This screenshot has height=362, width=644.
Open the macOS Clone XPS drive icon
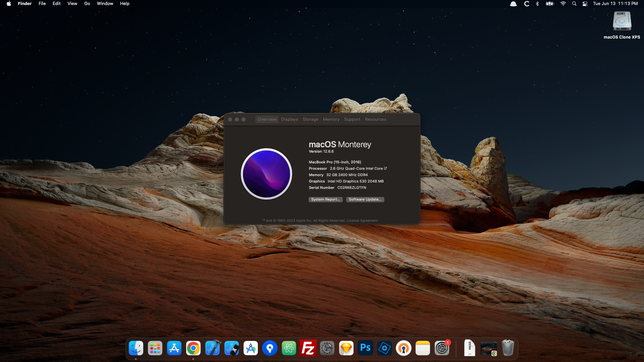point(622,25)
